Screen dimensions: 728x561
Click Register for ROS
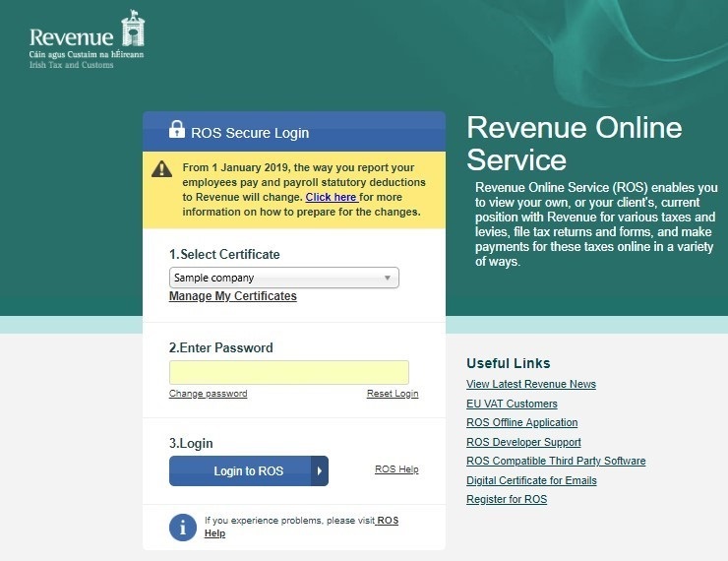pyautogui.click(x=507, y=499)
